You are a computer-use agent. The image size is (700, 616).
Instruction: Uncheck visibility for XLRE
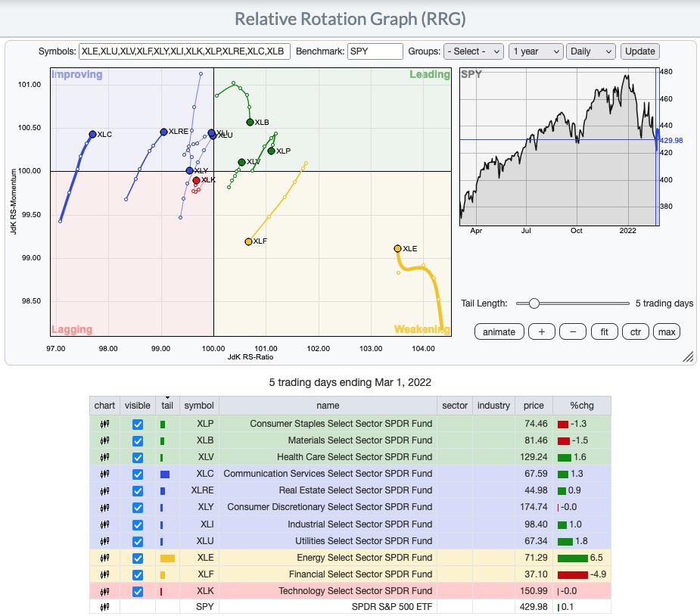coord(138,491)
